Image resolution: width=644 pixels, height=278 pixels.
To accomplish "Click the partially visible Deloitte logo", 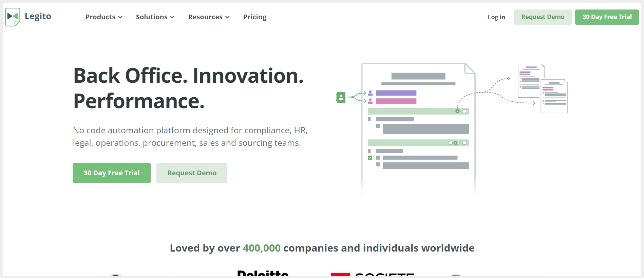I will pos(263,273).
